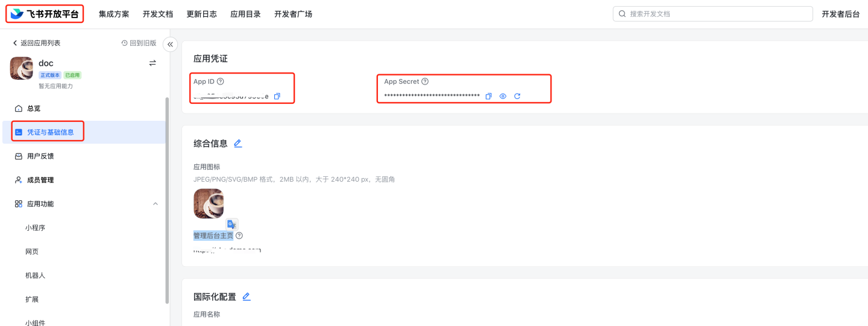Screen dimensions: 868x326
Task: Click the masked App Secret asterisks
Action: (x=432, y=97)
